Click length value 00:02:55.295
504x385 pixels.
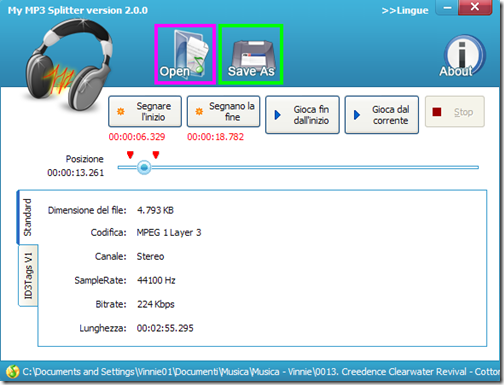tap(165, 328)
